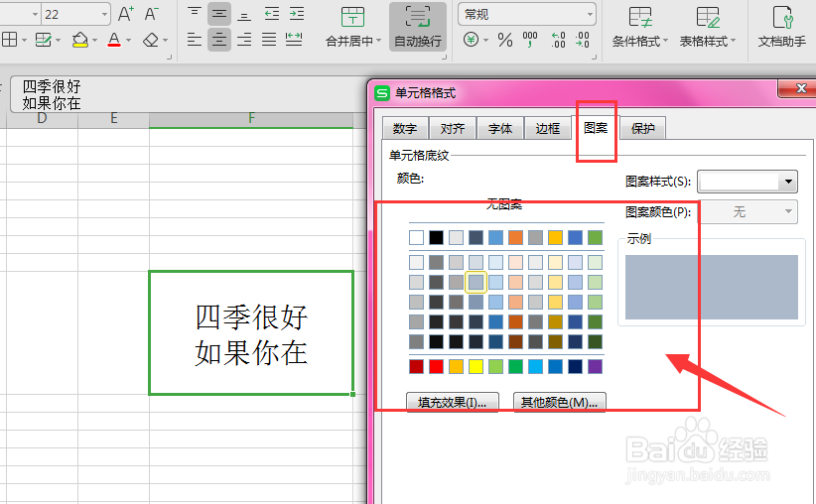Click the yellow fill color bucket icon
The height and width of the screenshot is (504, 816).
coord(79,40)
